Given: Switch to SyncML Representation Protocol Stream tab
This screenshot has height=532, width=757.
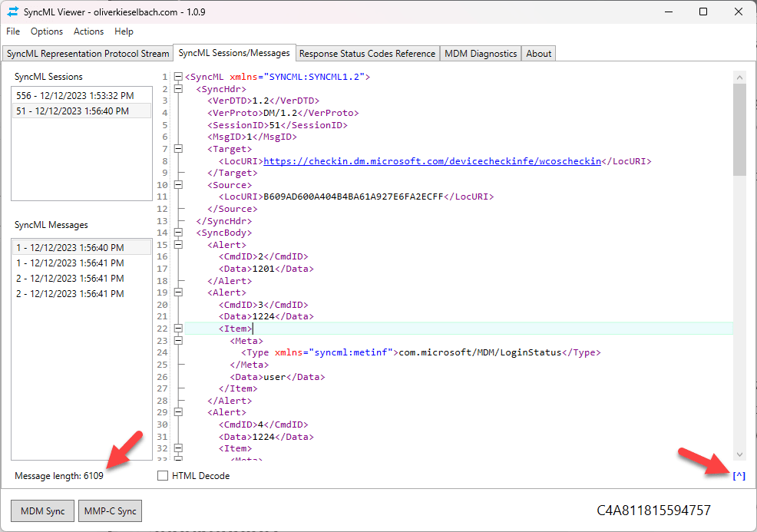Looking at the screenshot, I should click(x=87, y=53).
